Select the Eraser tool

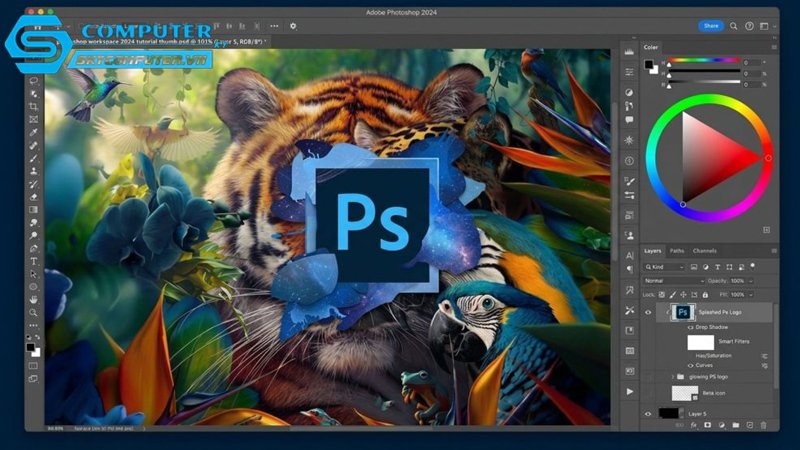tap(34, 196)
